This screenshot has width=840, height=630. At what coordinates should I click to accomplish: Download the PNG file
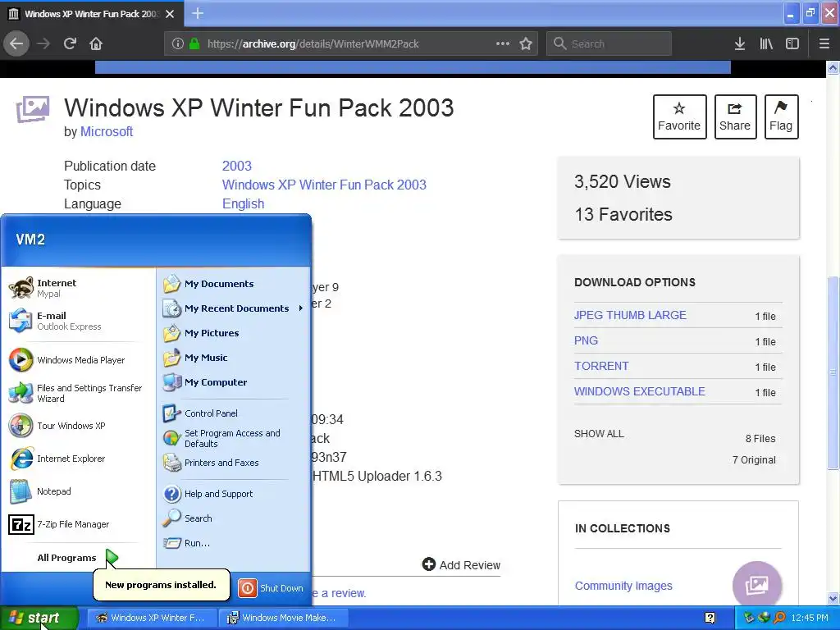point(586,340)
